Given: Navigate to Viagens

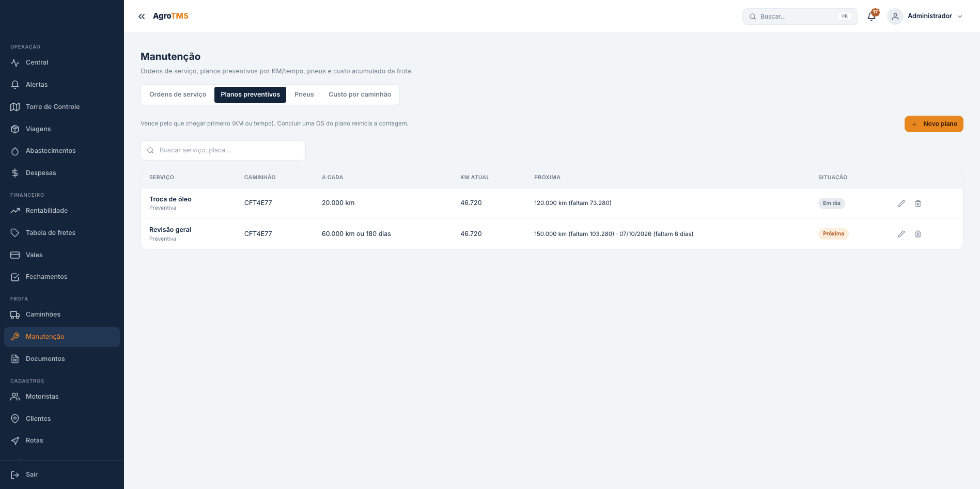Looking at the screenshot, I should pyautogui.click(x=62, y=129).
